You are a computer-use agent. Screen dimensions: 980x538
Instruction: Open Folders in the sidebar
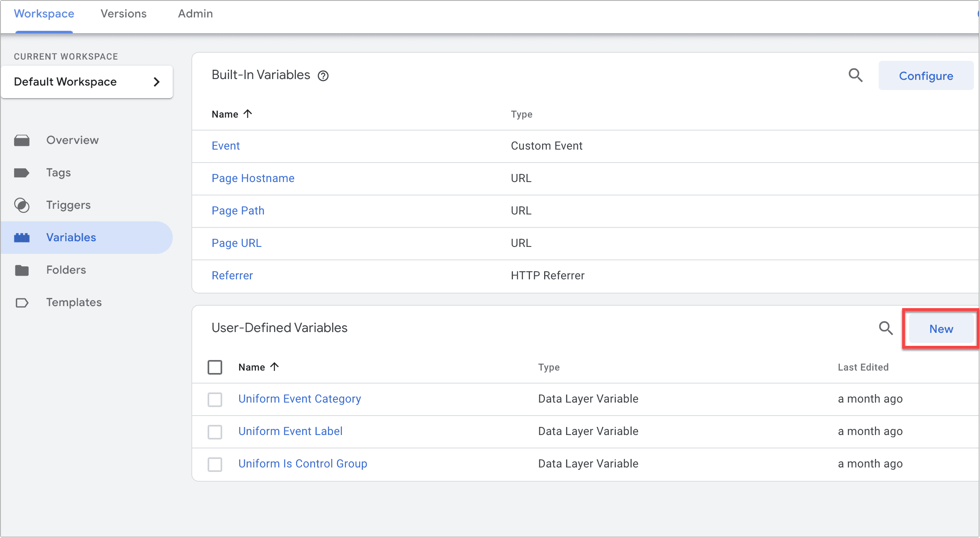pos(66,270)
